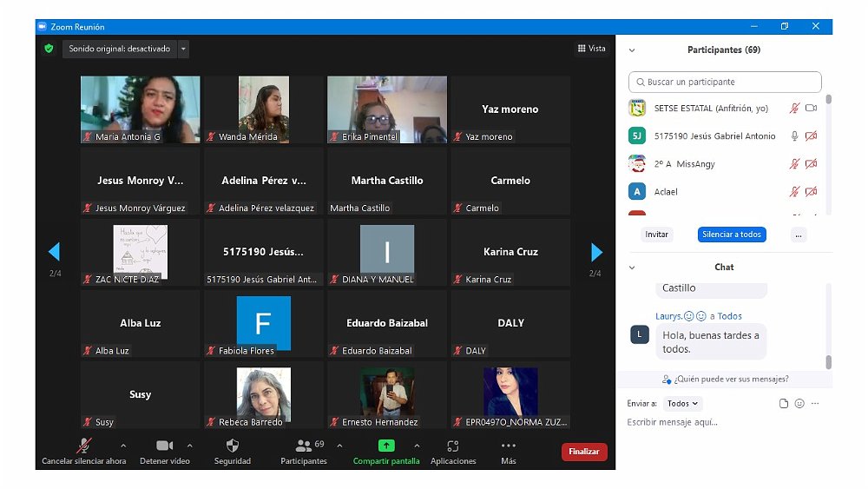Screen dimensions: 868x489
Task: Start sharing with Compartir pantalla icon
Action: [x=386, y=446]
